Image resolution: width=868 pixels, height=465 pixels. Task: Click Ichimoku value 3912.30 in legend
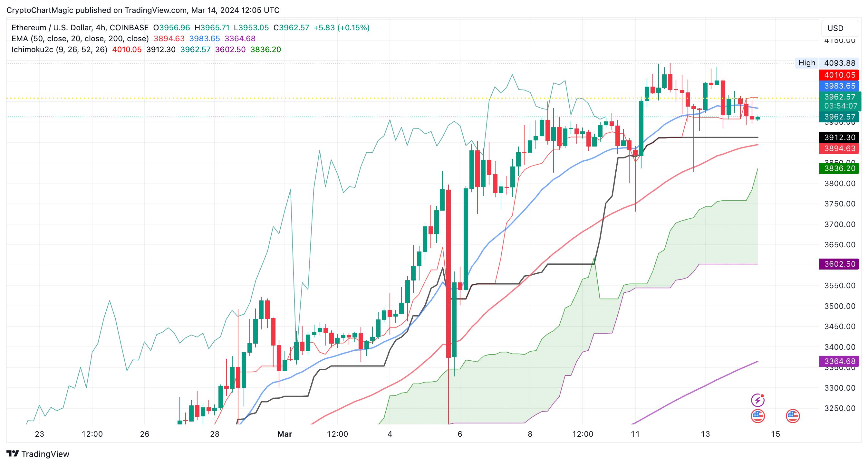pyautogui.click(x=161, y=50)
